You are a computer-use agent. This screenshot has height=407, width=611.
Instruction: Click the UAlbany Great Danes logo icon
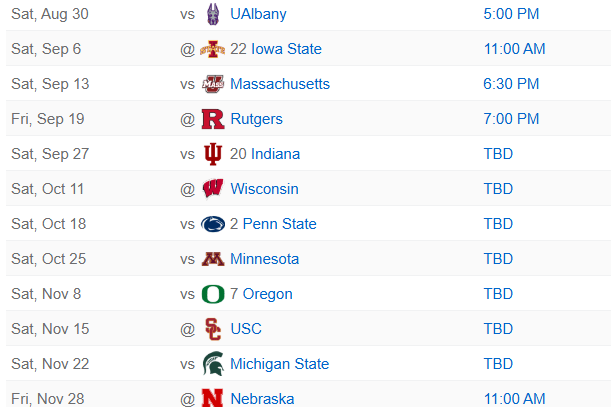tap(213, 14)
